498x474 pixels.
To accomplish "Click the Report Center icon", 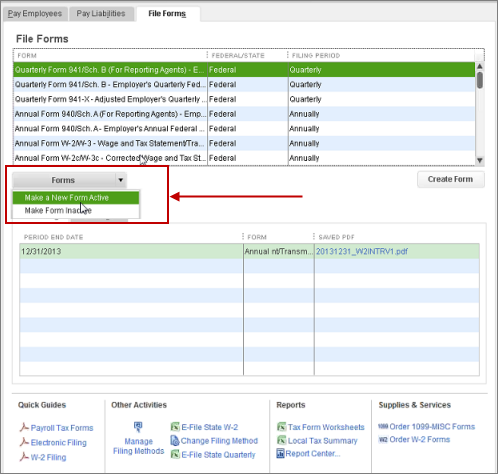I will (280, 453).
